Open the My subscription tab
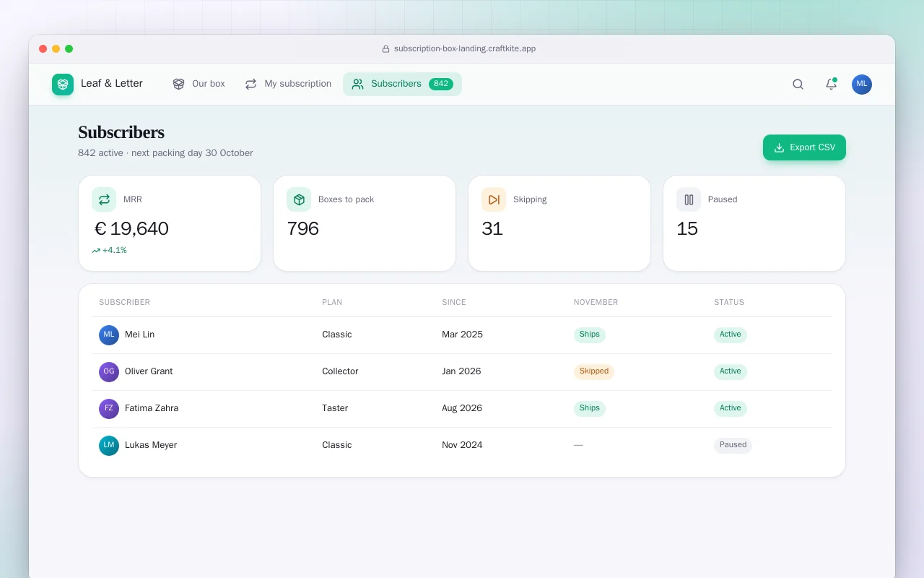Screen dimensions: 924x578 point(288,84)
